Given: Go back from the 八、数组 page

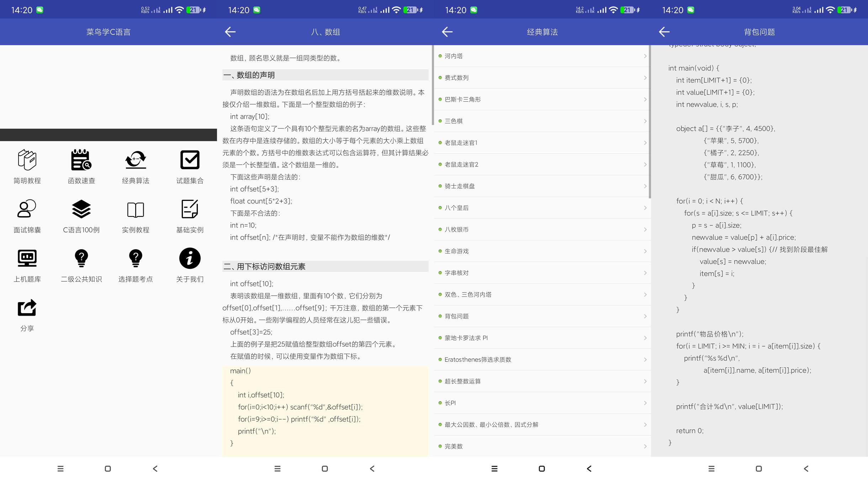Looking at the screenshot, I should pyautogui.click(x=230, y=32).
